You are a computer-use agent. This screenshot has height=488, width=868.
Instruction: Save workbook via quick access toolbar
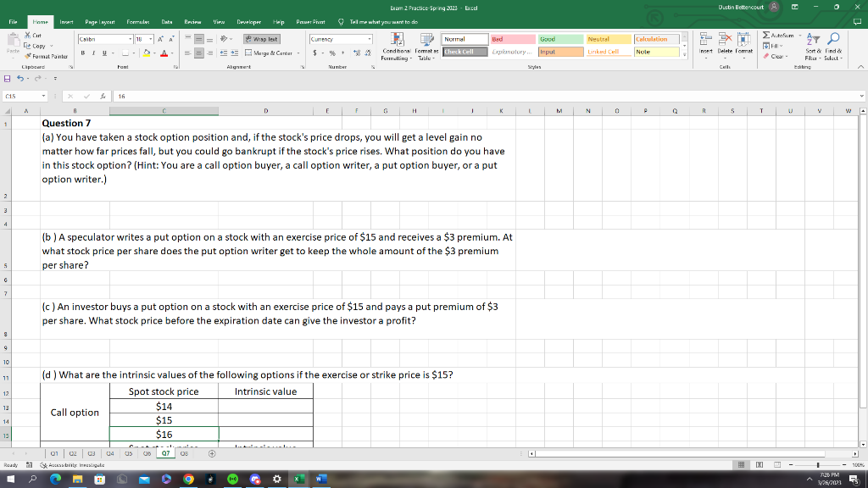pos(7,79)
